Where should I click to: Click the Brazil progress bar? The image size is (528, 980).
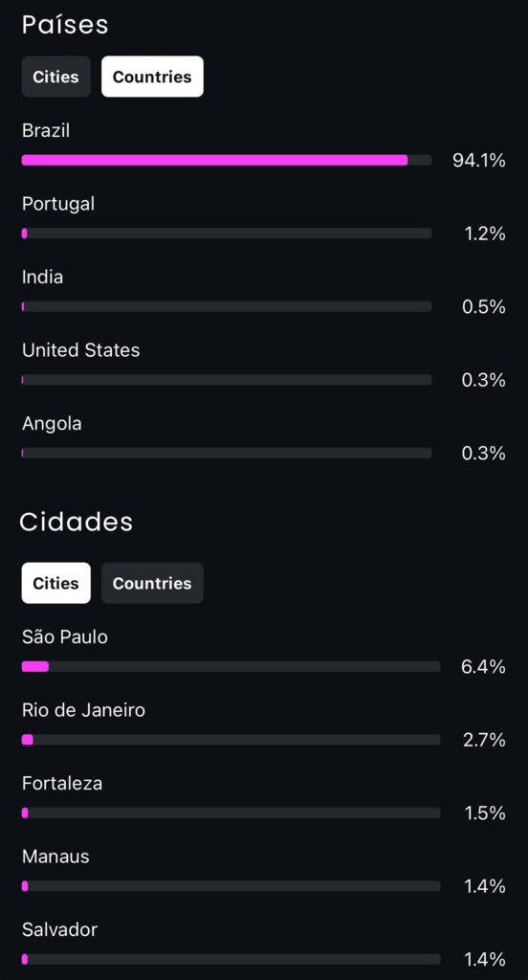click(227, 160)
